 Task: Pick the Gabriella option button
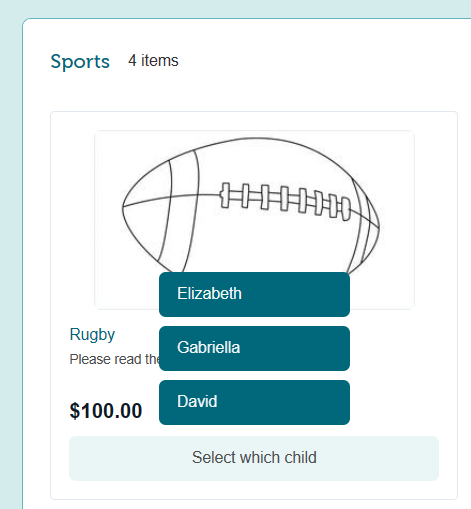(254, 348)
